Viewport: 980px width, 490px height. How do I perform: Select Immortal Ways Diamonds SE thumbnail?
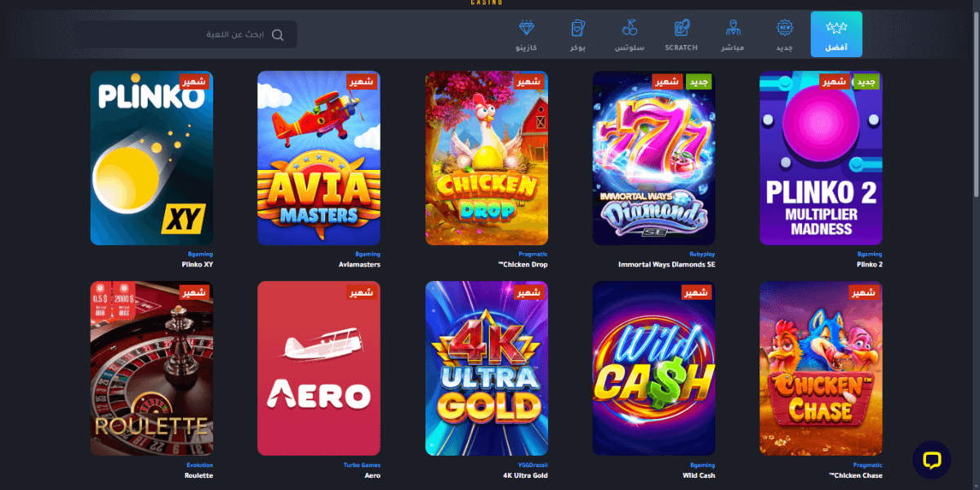click(653, 158)
